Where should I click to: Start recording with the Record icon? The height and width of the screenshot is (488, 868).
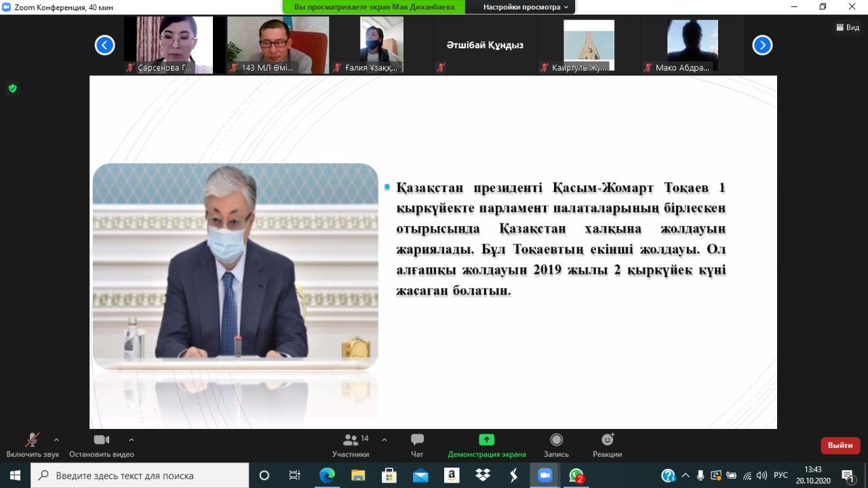click(x=556, y=440)
